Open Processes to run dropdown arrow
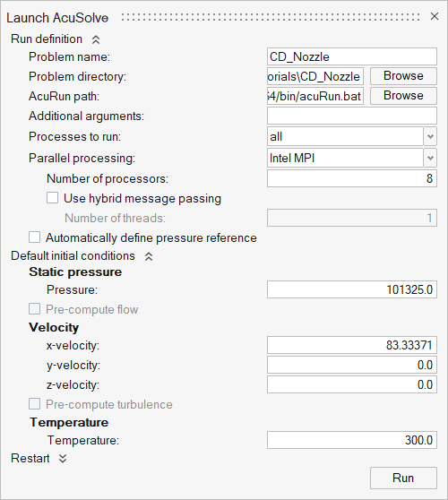Screen dimensions: 448x500 point(430,136)
